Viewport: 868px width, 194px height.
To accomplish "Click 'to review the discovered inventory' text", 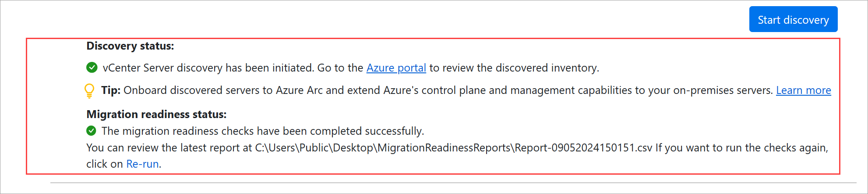I will point(514,68).
